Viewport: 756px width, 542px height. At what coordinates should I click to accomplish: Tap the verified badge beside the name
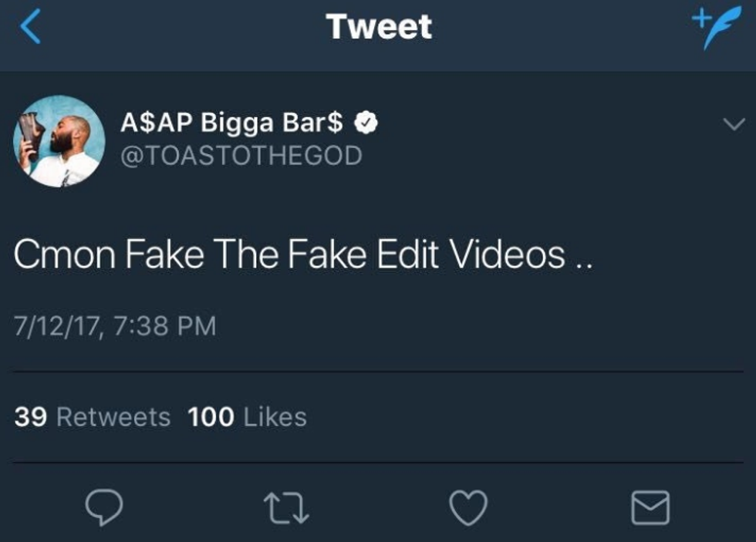(x=366, y=123)
